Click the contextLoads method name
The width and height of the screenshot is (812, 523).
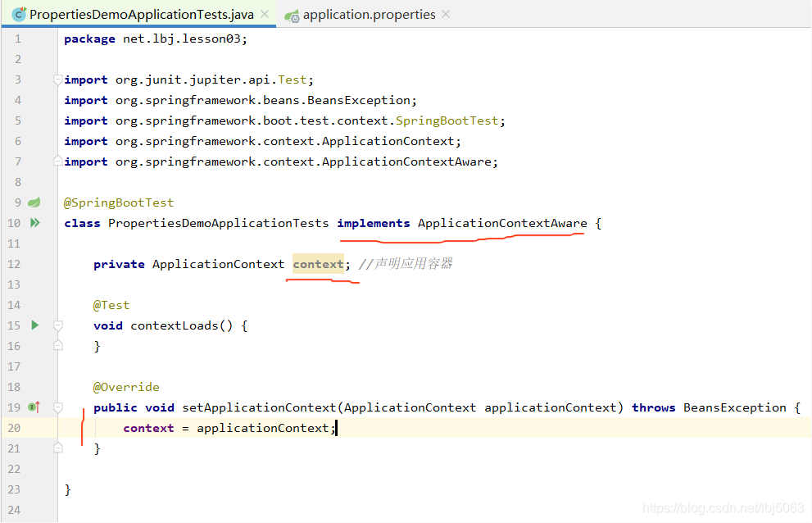click(x=175, y=325)
